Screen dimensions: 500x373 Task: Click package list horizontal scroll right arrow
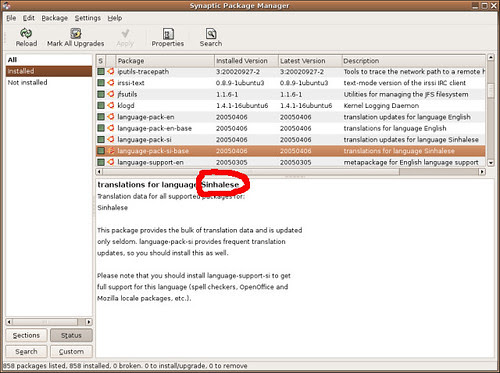(482, 172)
